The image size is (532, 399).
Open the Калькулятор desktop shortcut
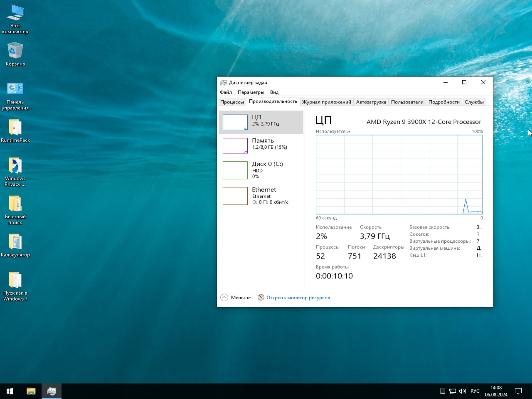tap(15, 242)
